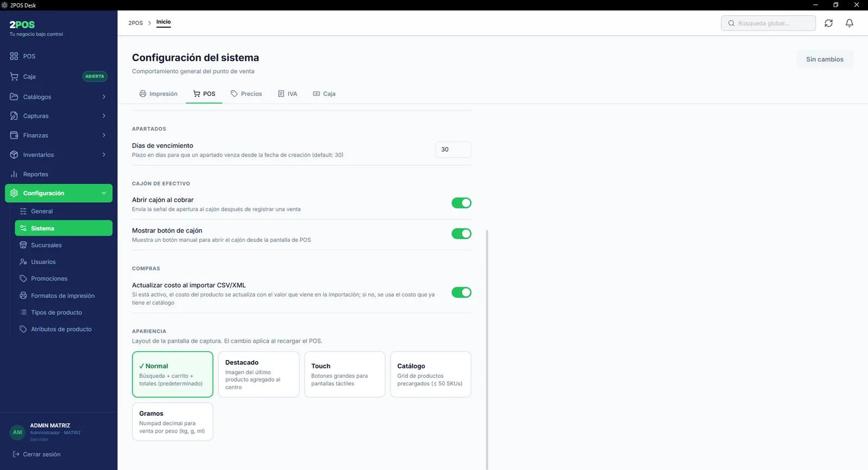Click the magnifier icon in global search

(x=731, y=23)
